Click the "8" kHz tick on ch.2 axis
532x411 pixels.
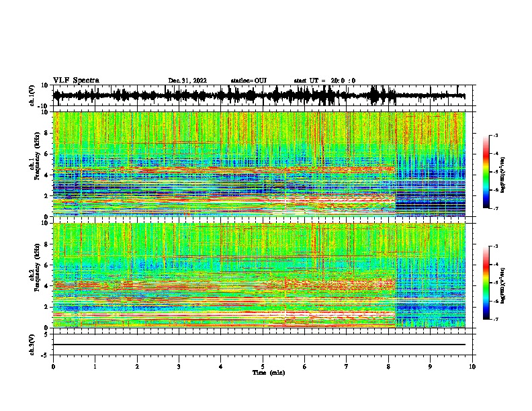[x=46, y=244]
